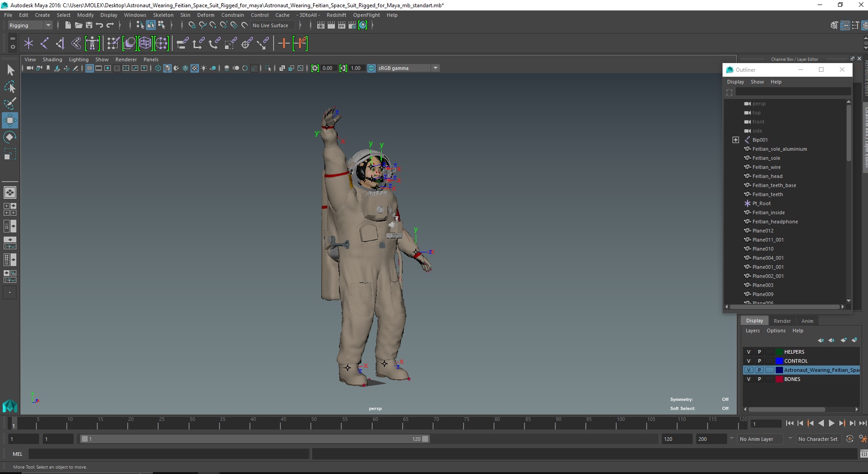Toggle playback P of CONTROL layer

click(759, 361)
